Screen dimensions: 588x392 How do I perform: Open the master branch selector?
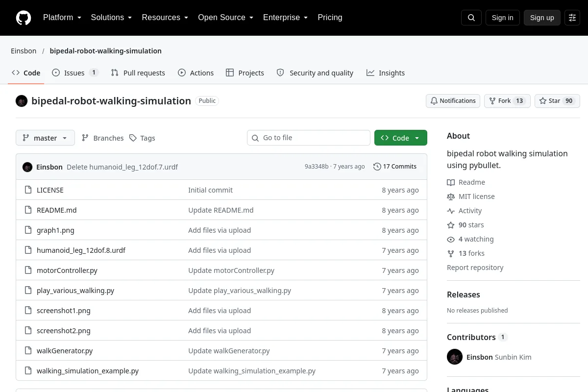45,138
